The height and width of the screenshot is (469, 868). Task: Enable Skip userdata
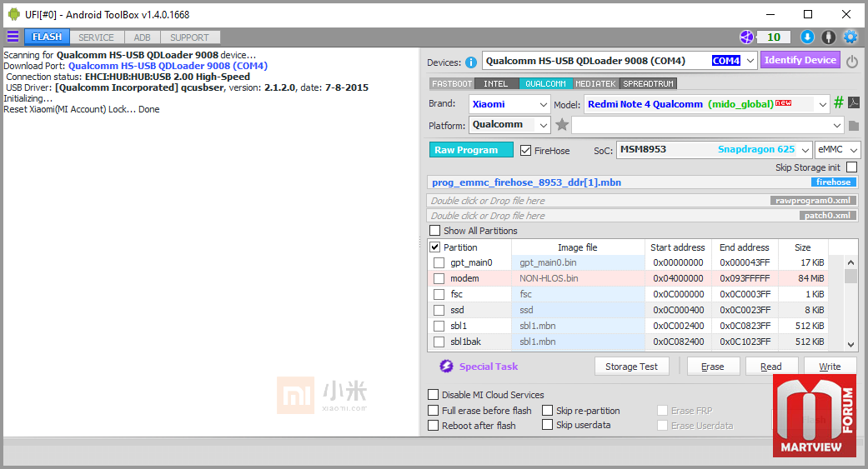[x=548, y=425]
